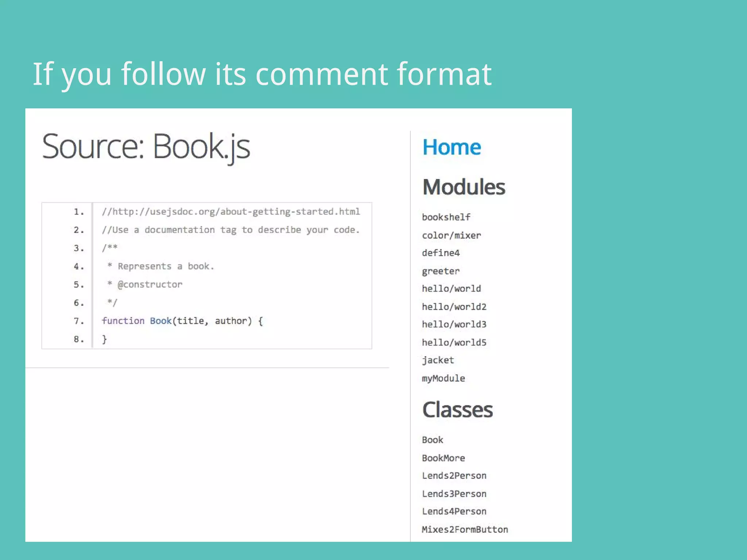This screenshot has height=560, width=747.
Task: Click the function Book(title, author) code line
Action: pyautogui.click(x=182, y=321)
